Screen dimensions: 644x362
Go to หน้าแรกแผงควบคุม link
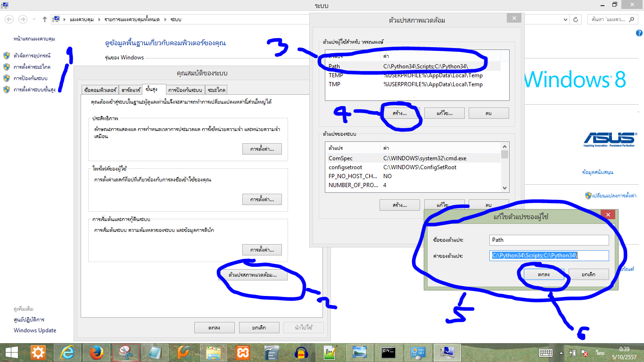coord(34,39)
